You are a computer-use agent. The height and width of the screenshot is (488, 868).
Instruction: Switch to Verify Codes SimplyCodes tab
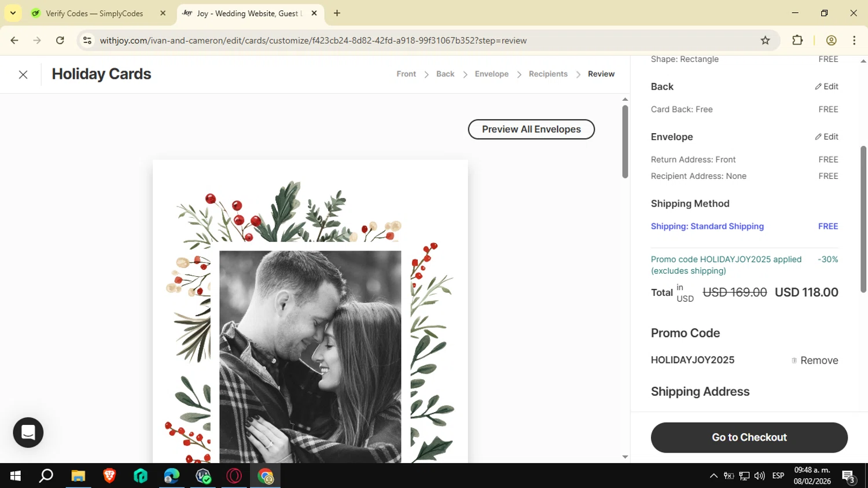tap(94, 13)
